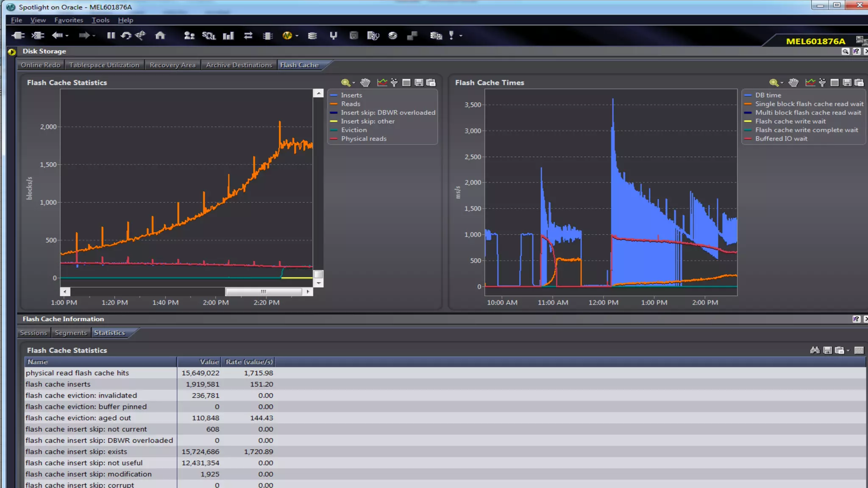This screenshot has height=488, width=868.
Task: Switch to the Tablespace Utilization tab
Action: pos(104,65)
